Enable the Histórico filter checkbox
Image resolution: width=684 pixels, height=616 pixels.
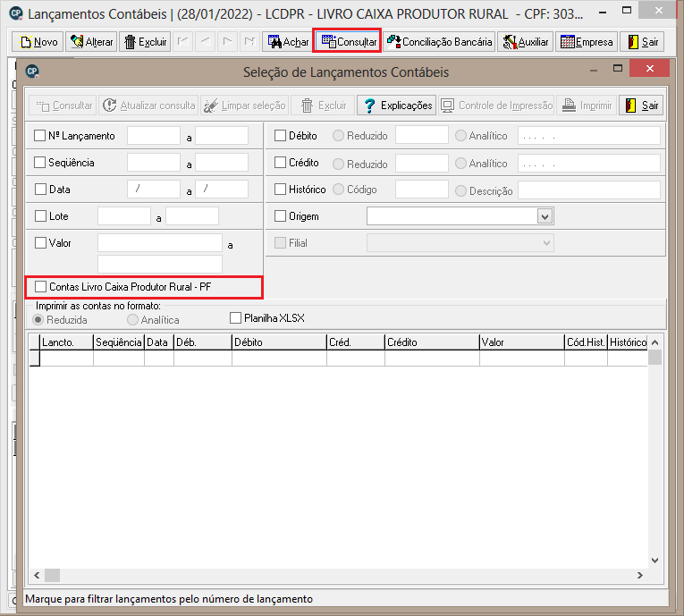pos(280,190)
